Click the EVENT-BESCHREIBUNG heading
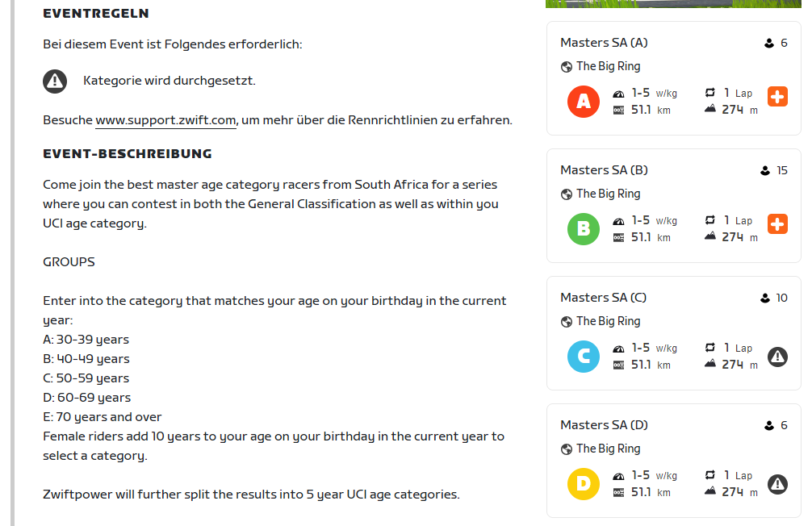The image size is (812, 526). [128, 153]
